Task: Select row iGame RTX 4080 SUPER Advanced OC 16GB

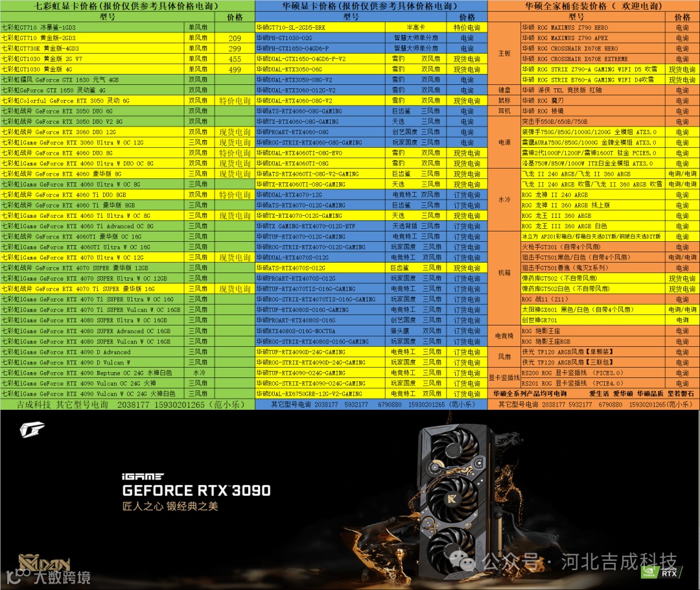Action: 127,331
